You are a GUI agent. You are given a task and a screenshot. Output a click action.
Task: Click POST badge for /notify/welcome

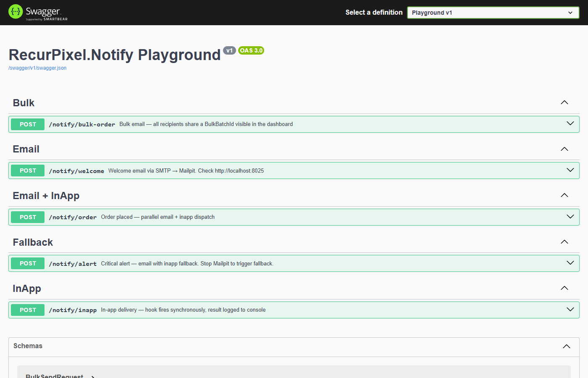point(28,171)
